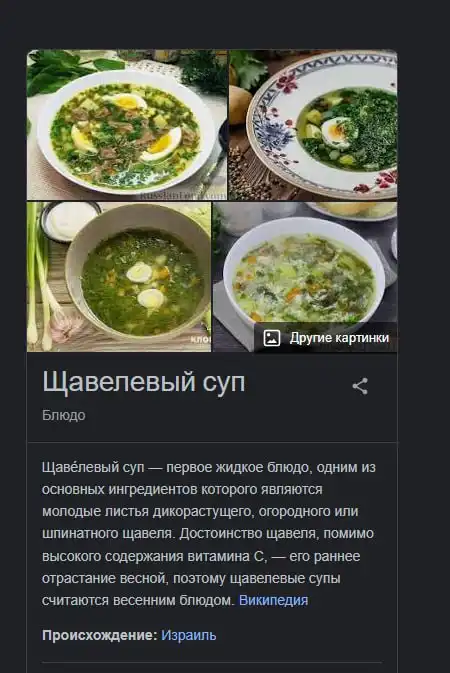Open photo of soup in gray bowl
This screenshot has width=450, height=673.
pyautogui.click(x=119, y=277)
